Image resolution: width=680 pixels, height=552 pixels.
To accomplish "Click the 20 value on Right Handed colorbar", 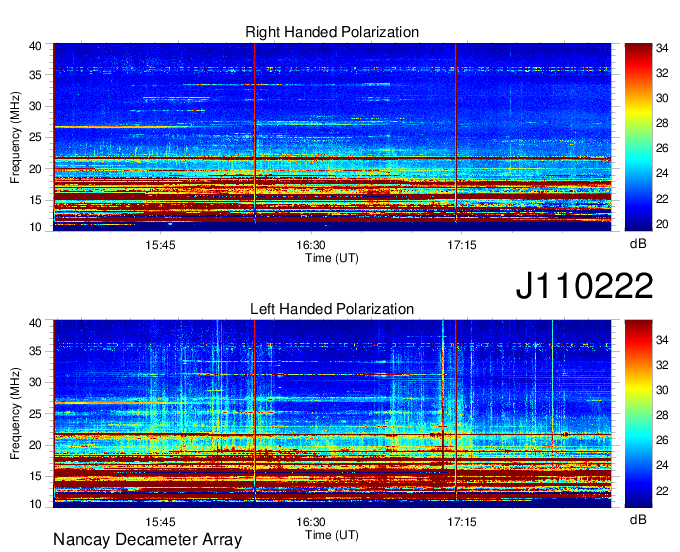I will tap(662, 224).
